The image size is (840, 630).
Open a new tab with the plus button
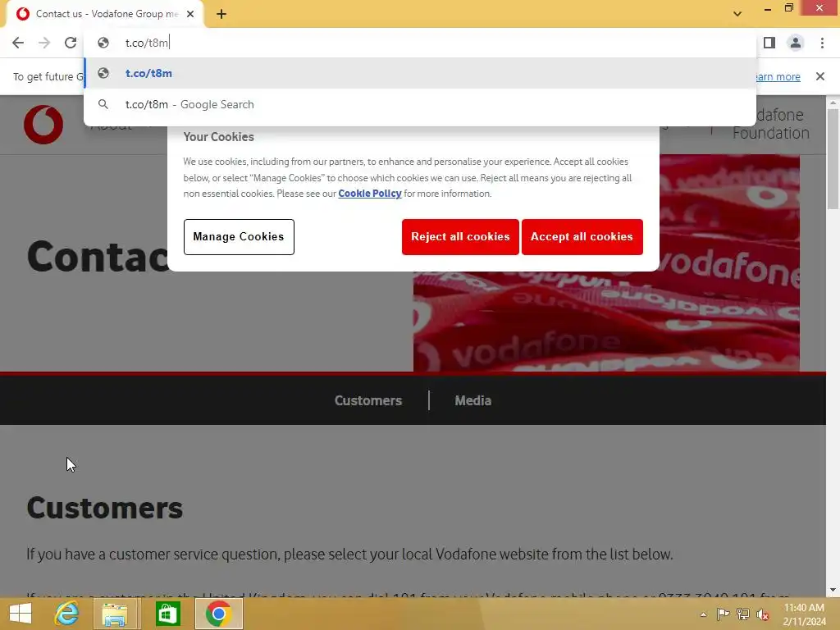[x=221, y=14]
